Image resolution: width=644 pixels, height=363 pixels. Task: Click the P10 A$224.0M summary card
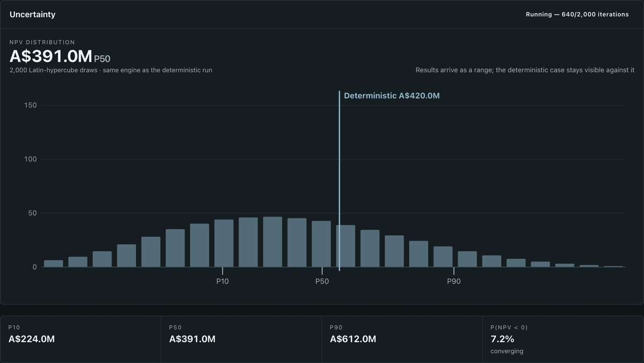click(80, 339)
